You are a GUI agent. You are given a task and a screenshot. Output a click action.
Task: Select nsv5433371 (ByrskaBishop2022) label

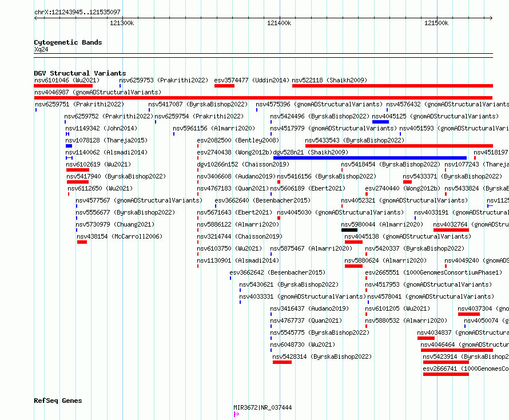[x=452, y=176]
